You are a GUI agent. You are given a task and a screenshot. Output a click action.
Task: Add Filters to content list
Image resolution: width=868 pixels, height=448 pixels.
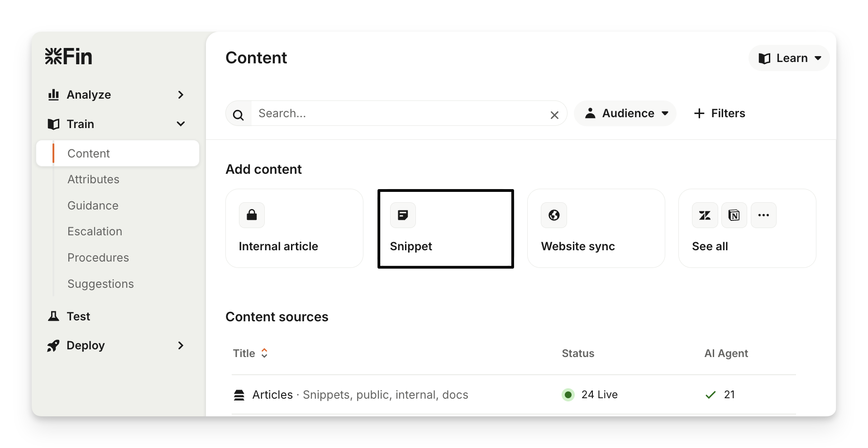(720, 114)
